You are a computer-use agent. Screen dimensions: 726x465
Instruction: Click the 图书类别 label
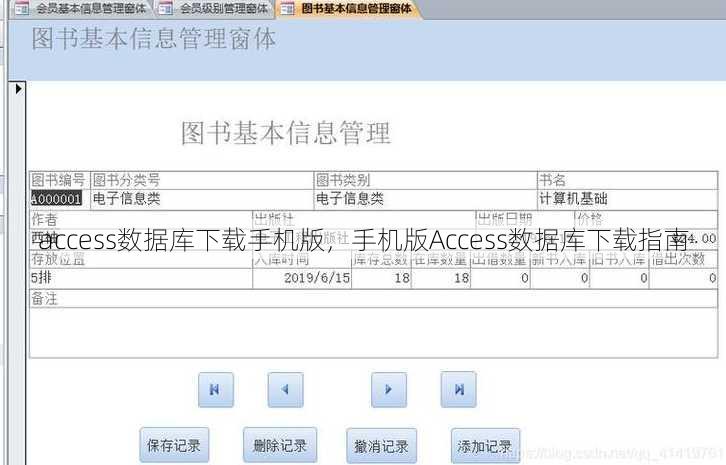coord(343,180)
